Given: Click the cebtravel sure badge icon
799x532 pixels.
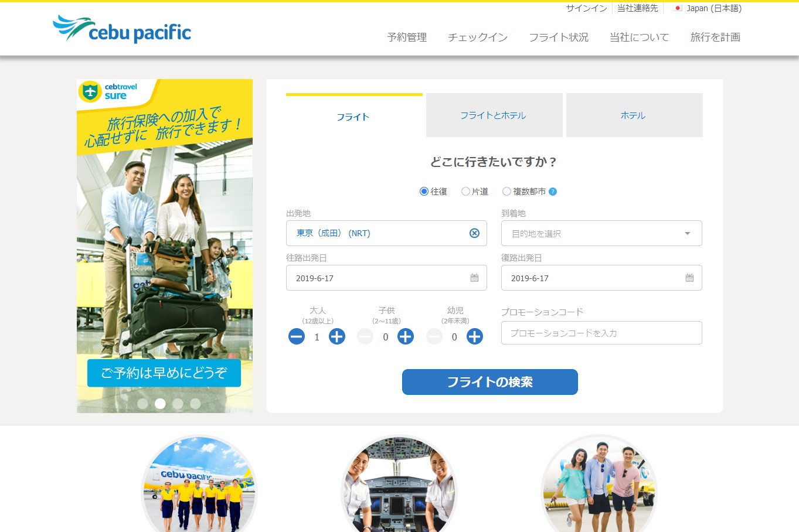Looking at the screenshot, I should pos(90,91).
